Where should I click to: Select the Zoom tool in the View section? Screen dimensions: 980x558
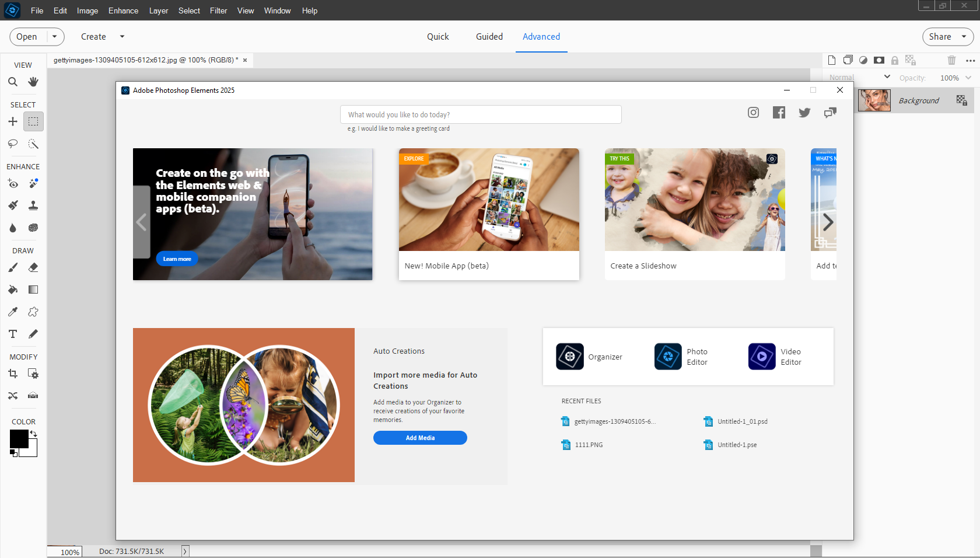click(13, 82)
